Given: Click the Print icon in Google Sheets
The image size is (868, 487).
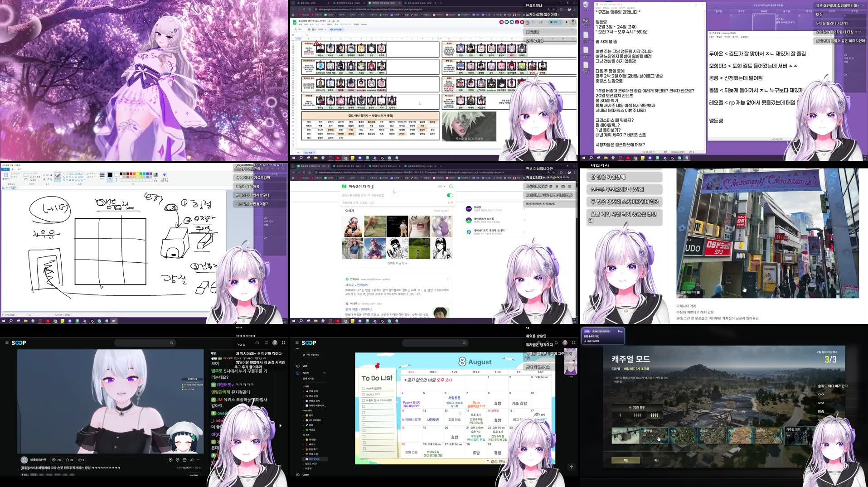Looking at the screenshot, I should point(309,29).
